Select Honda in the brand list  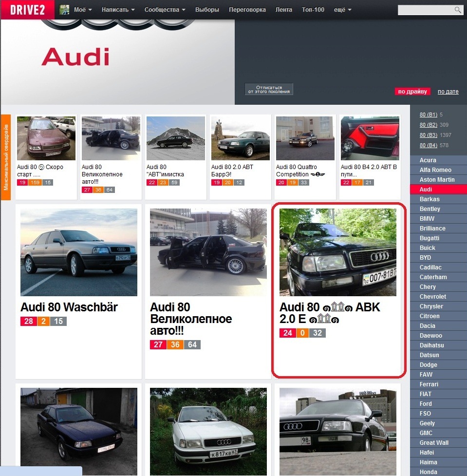pos(438,472)
